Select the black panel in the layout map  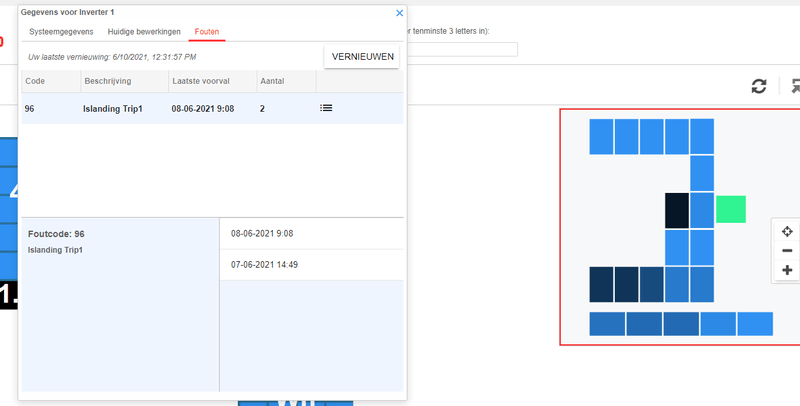(x=677, y=210)
